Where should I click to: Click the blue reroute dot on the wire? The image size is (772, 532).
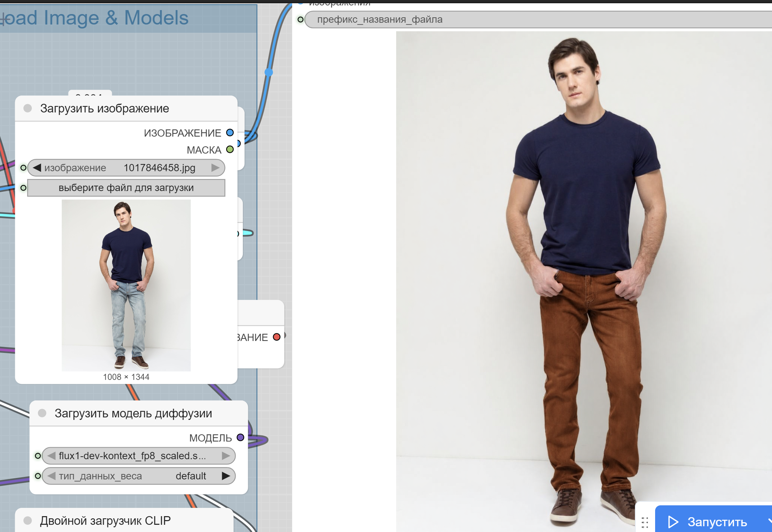(269, 72)
